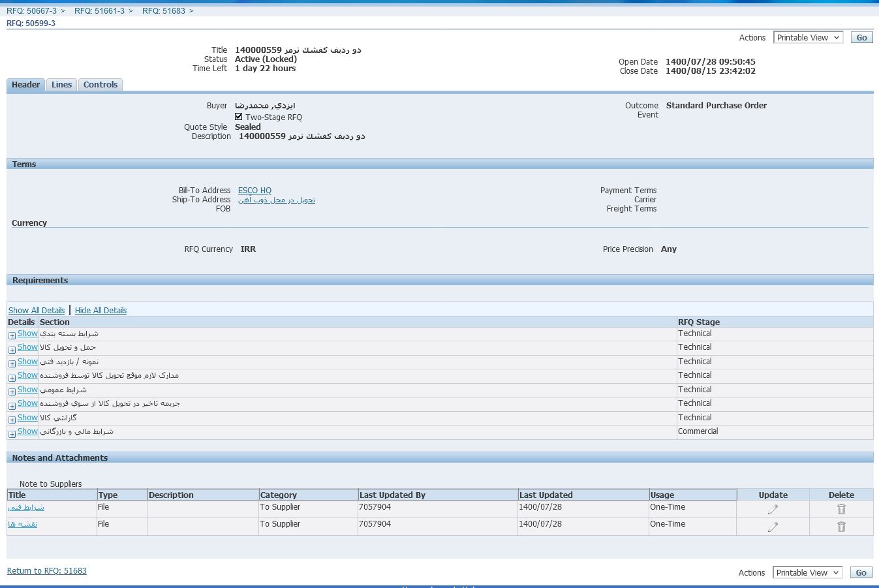Open breadcrumb RFQ: 51661-3

(99, 11)
